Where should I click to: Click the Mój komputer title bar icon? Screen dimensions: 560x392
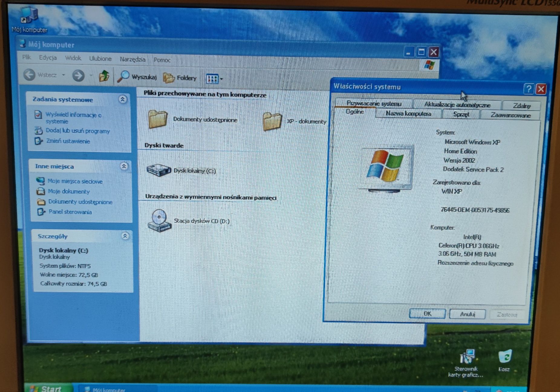pos(23,44)
